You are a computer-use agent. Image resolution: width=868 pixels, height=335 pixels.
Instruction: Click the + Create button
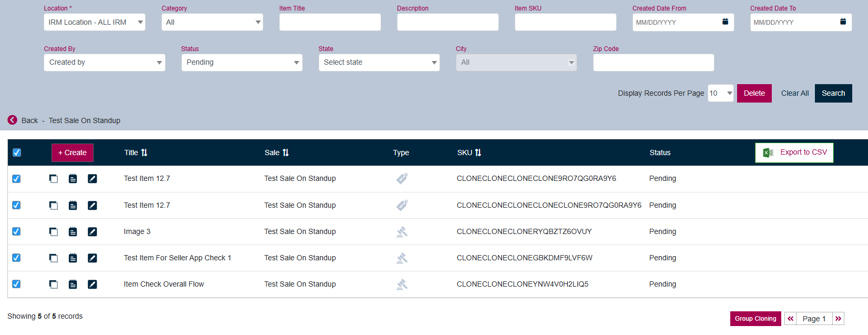tap(73, 153)
